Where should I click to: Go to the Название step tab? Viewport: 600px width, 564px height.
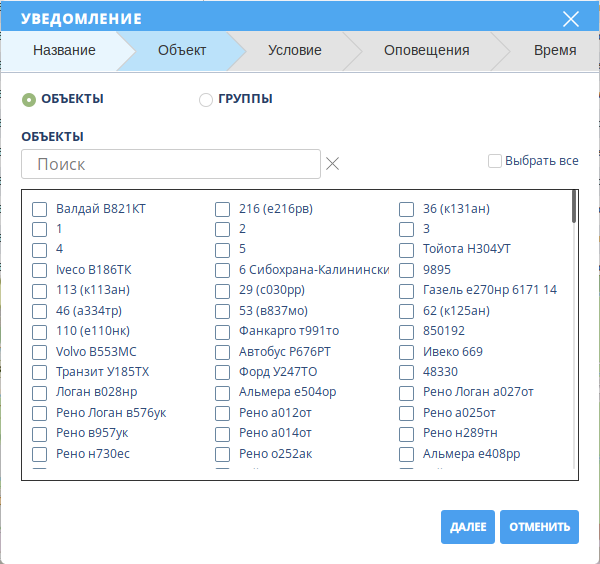pyautogui.click(x=64, y=50)
